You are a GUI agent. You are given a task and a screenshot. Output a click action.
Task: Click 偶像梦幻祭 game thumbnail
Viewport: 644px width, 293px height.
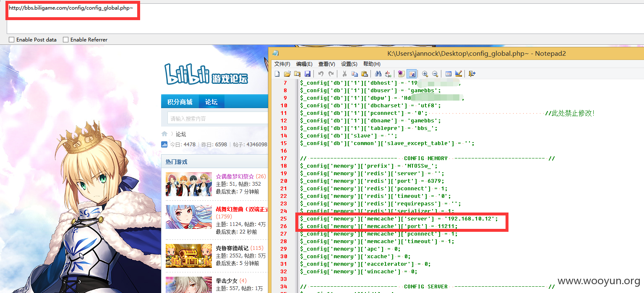[x=189, y=184]
